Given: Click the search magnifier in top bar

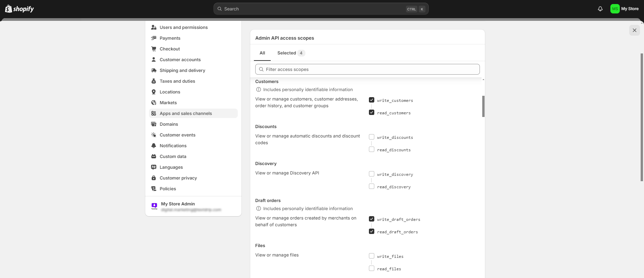Looking at the screenshot, I should 220,9.
